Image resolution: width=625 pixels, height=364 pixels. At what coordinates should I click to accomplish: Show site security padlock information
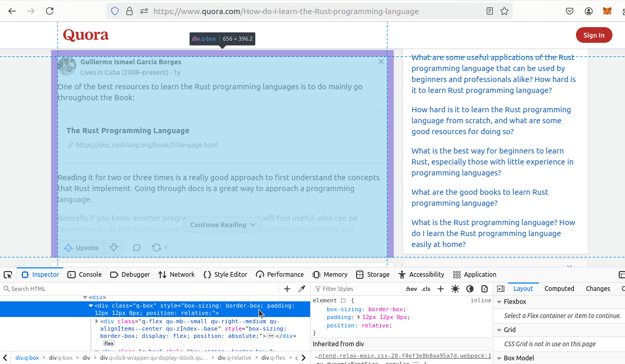[129, 11]
